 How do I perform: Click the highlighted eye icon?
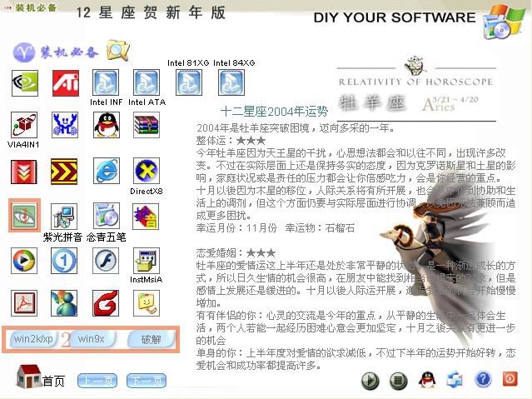pyautogui.click(x=24, y=216)
